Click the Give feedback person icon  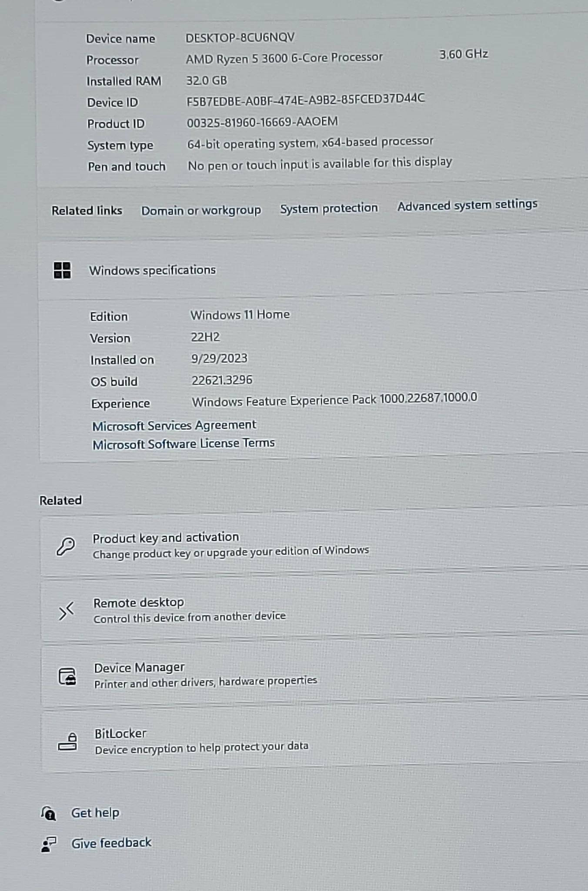(x=49, y=844)
